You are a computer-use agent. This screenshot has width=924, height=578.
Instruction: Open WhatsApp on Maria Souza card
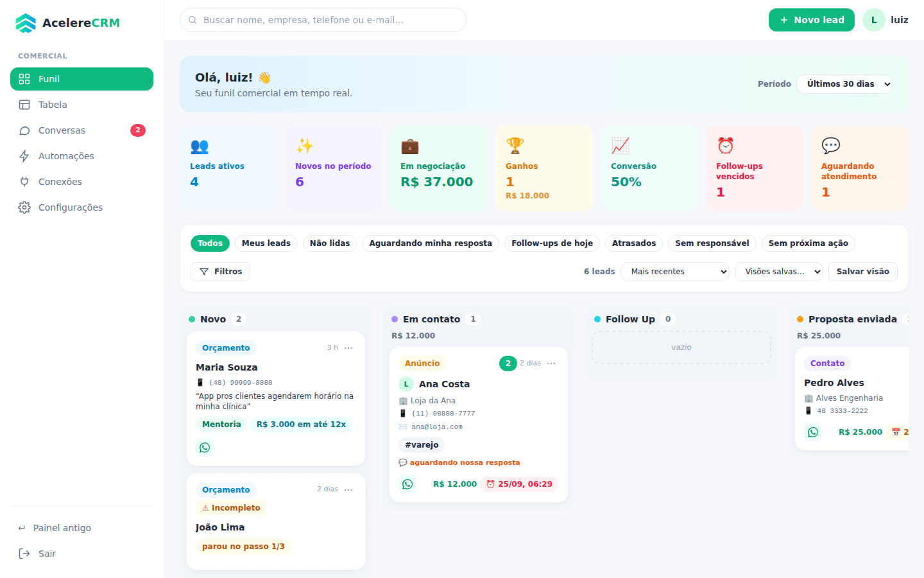205,448
